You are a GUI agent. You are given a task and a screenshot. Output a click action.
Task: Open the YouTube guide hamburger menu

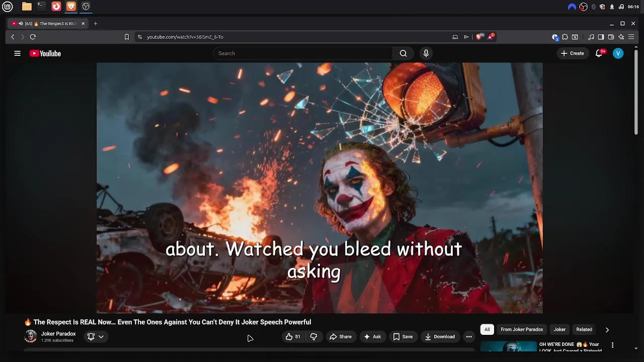click(18, 53)
